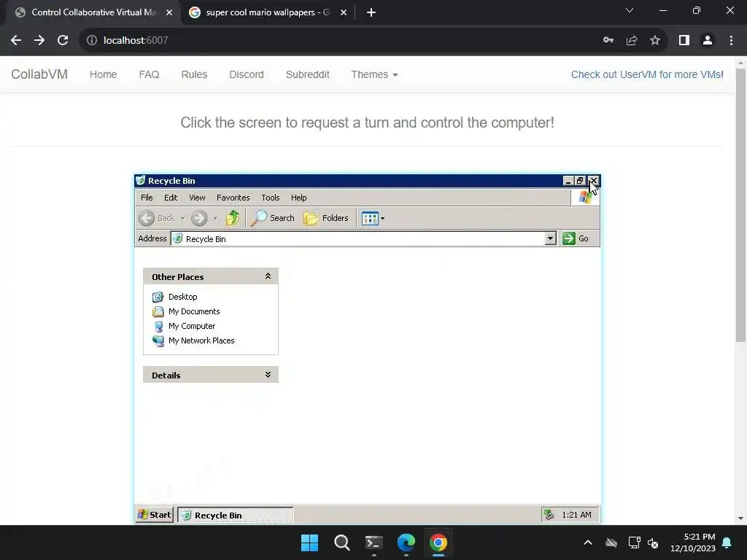Open the Rules nav link
This screenshot has width=747, height=560.
[x=194, y=74]
